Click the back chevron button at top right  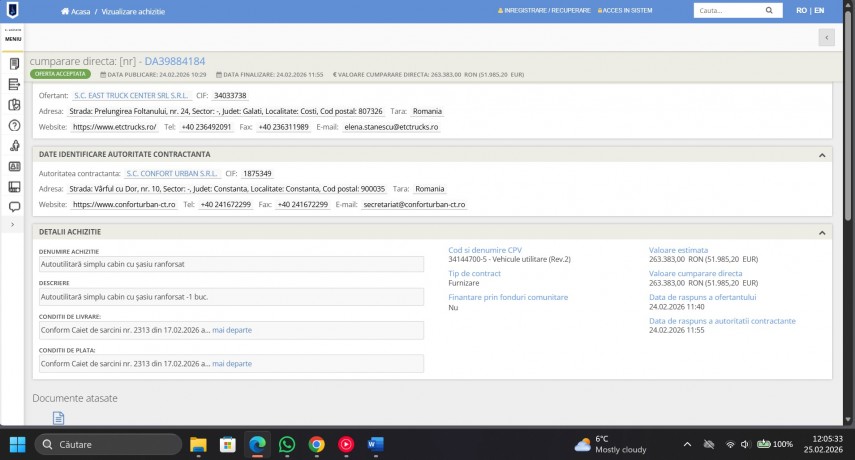click(x=826, y=37)
